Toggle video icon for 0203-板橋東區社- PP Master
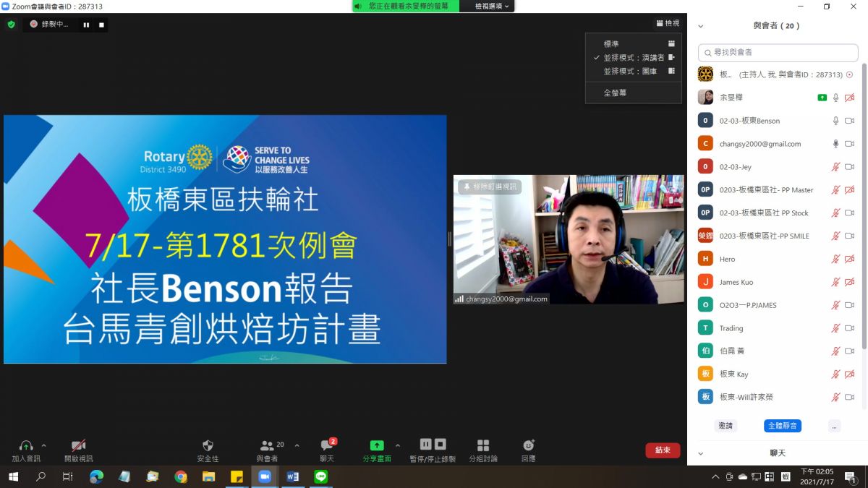Viewport: 868px width, 488px height. [x=850, y=190]
